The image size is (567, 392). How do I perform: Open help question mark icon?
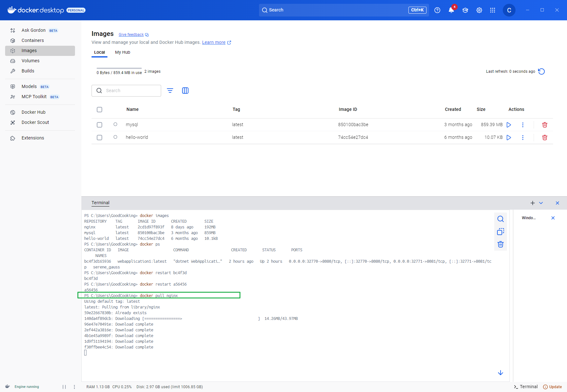[x=437, y=10]
